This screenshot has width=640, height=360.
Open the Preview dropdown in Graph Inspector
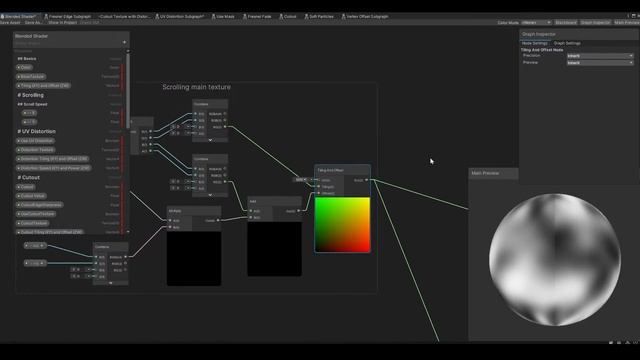click(x=600, y=62)
